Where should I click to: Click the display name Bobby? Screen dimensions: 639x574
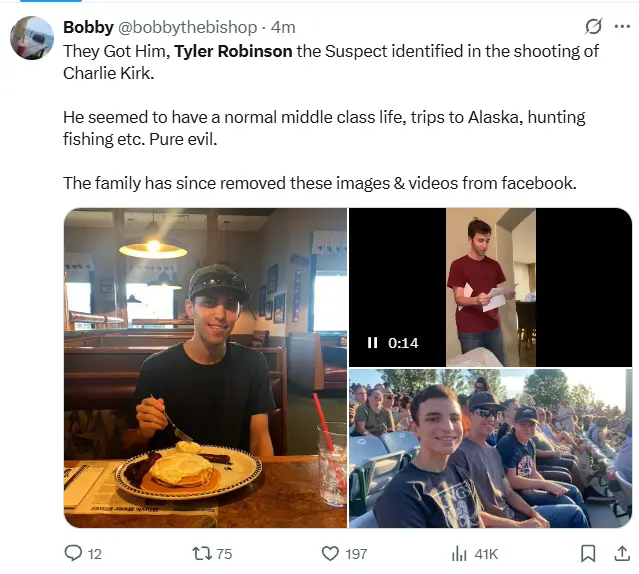pos(88,27)
